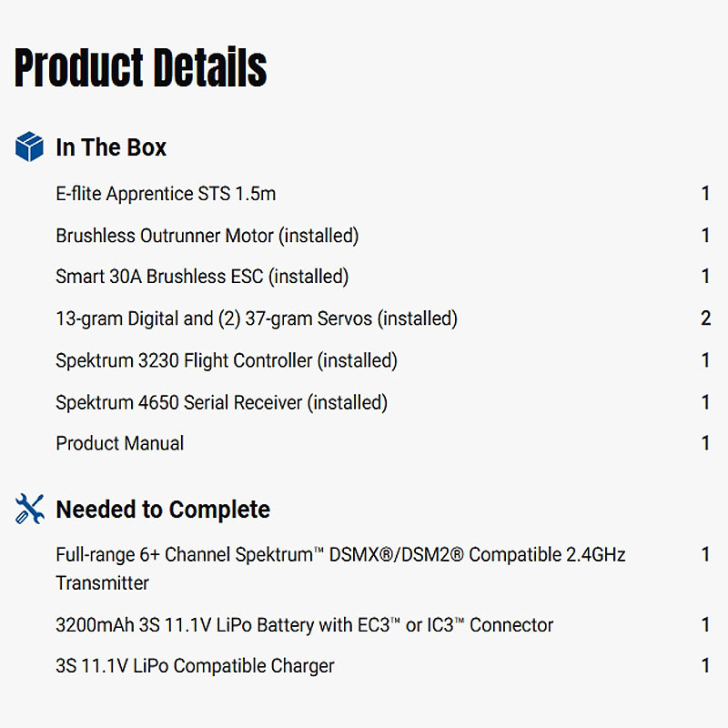Select the Smart 30A Brushless ESC line

[202, 277]
